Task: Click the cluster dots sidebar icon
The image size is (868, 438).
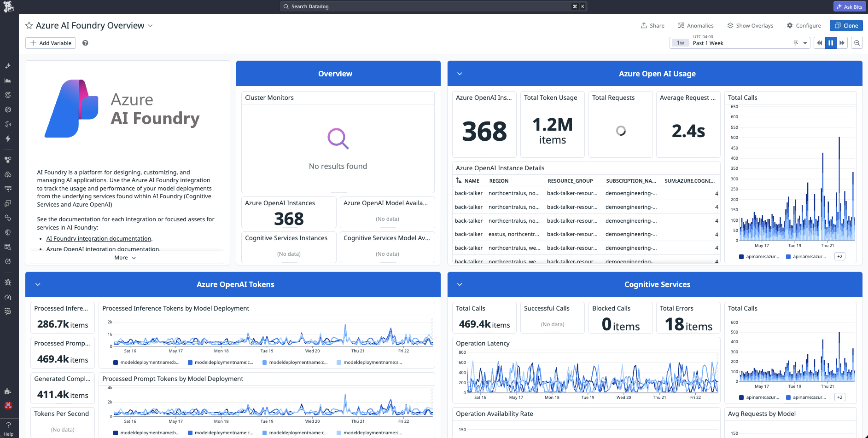Action: 8,160
